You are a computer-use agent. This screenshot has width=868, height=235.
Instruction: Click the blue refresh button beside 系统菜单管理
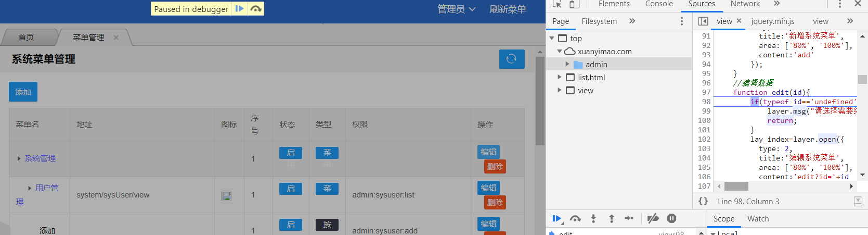coord(511,59)
